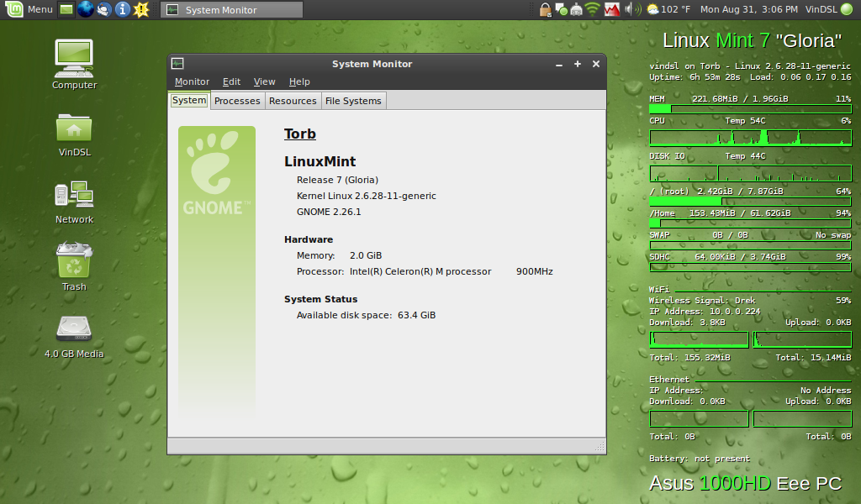Click the MEM usage bar in desktop monitor
Screen dimensions: 861x504
pyautogui.click(x=750, y=108)
